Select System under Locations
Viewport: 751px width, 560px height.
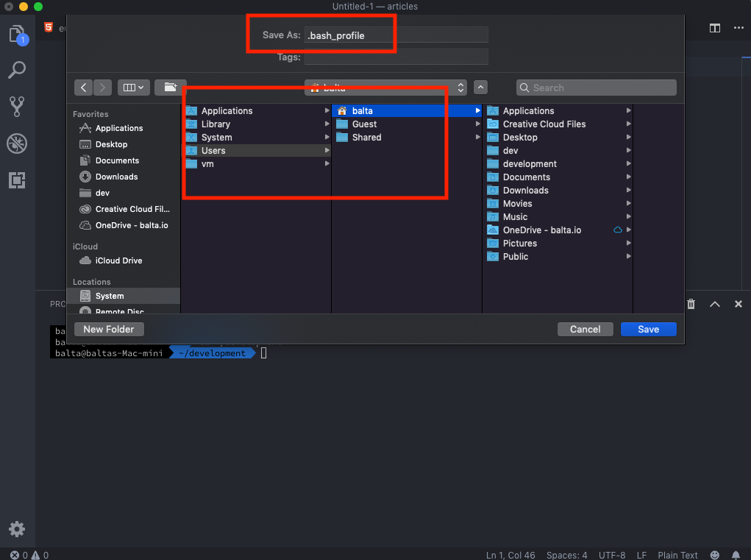124,296
